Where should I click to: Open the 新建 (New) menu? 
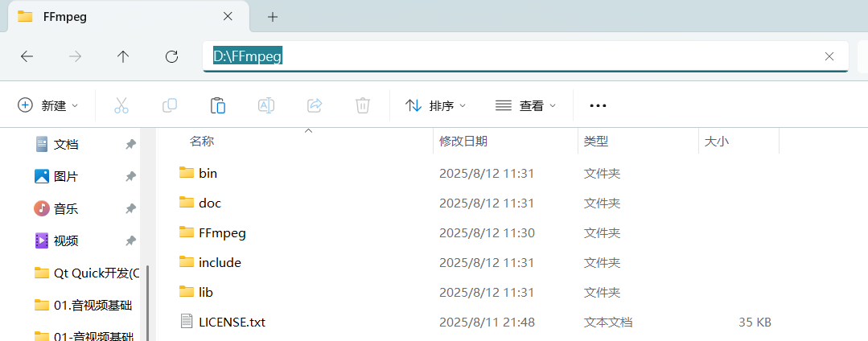pyautogui.click(x=48, y=105)
